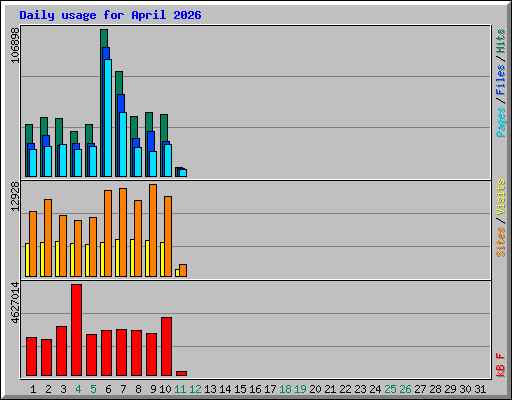Image resolution: width=512 pixels, height=400 pixels.
Task: Click the tallest red KB bar on day 4
Action: click(x=76, y=330)
